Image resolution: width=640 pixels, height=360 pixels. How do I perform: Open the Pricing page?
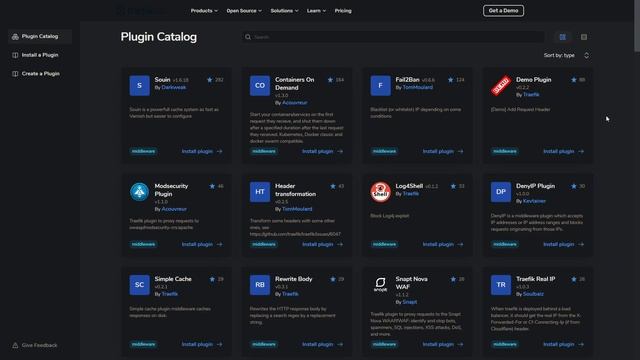(x=343, y=11)
